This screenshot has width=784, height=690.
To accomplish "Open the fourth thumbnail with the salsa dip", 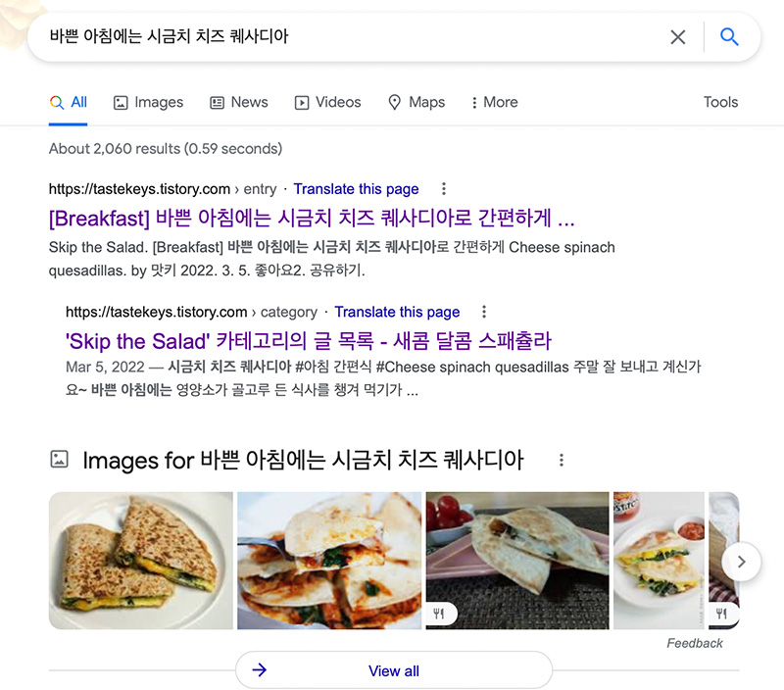I will [659, 561].
